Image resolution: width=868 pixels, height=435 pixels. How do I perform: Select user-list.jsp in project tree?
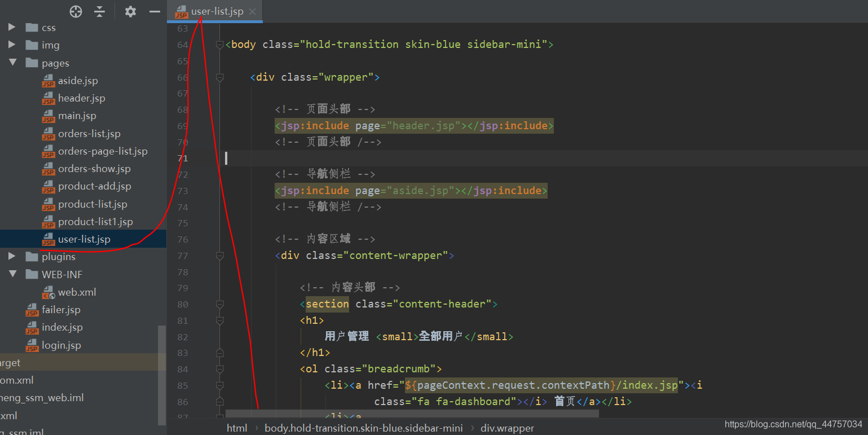pos(84,239)
